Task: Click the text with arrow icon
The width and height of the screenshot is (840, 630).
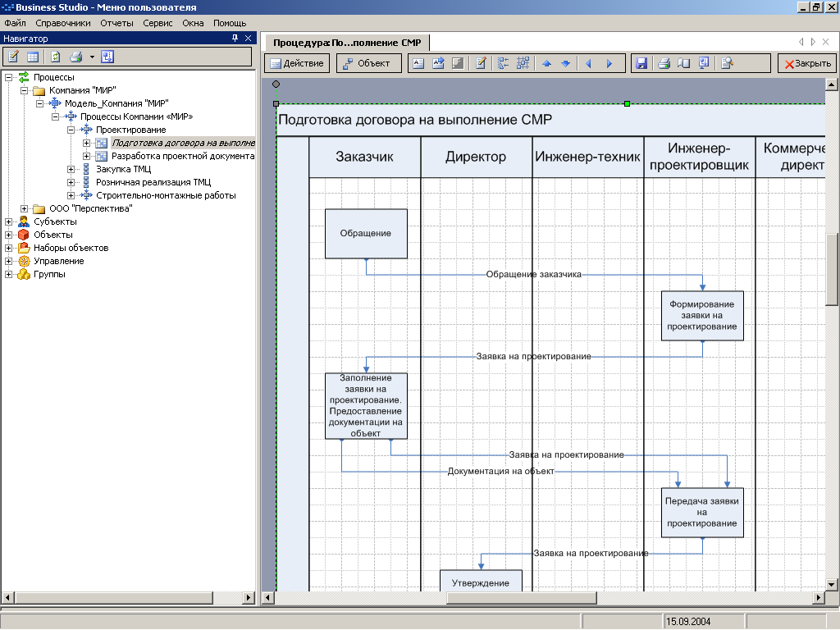Action: tap(438, 63)
